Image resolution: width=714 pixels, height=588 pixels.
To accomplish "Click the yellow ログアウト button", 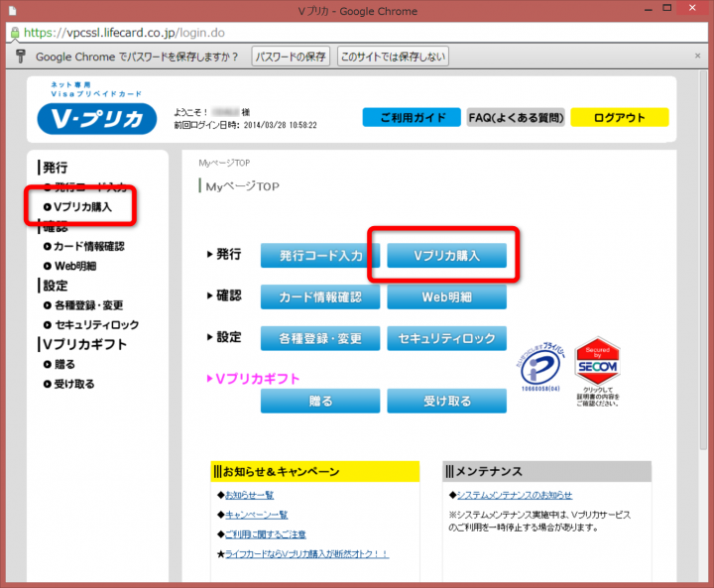I will tap(619, 118).
